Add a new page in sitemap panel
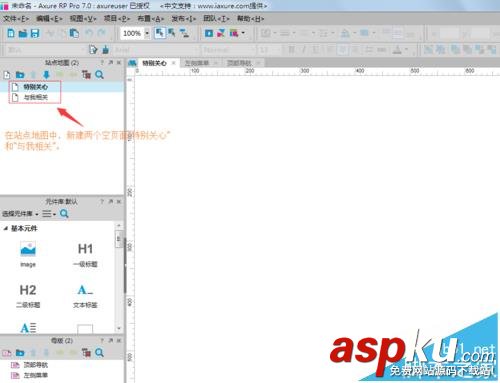Viewport: 500px width, 383px height. point(7,75)
